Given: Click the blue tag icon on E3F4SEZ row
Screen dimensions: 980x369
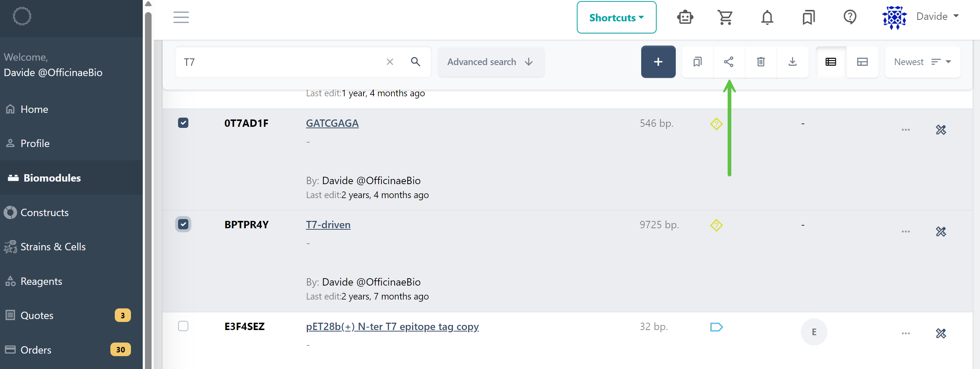Looking at the screenshot, I should (x=716, y=327).
